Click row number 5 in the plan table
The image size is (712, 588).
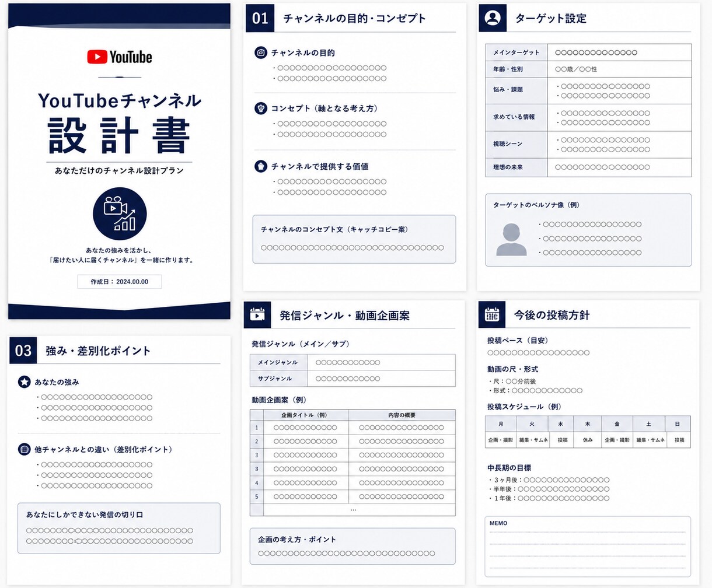[x=257, y=496]
